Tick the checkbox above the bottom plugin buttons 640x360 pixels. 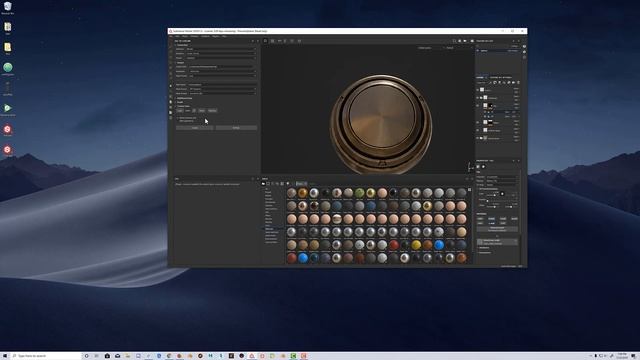[x=178, y=118]
